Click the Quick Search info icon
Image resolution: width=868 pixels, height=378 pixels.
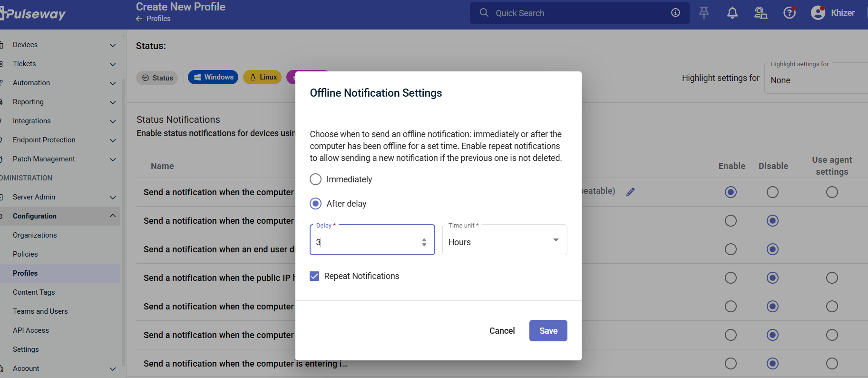(675, 13)
